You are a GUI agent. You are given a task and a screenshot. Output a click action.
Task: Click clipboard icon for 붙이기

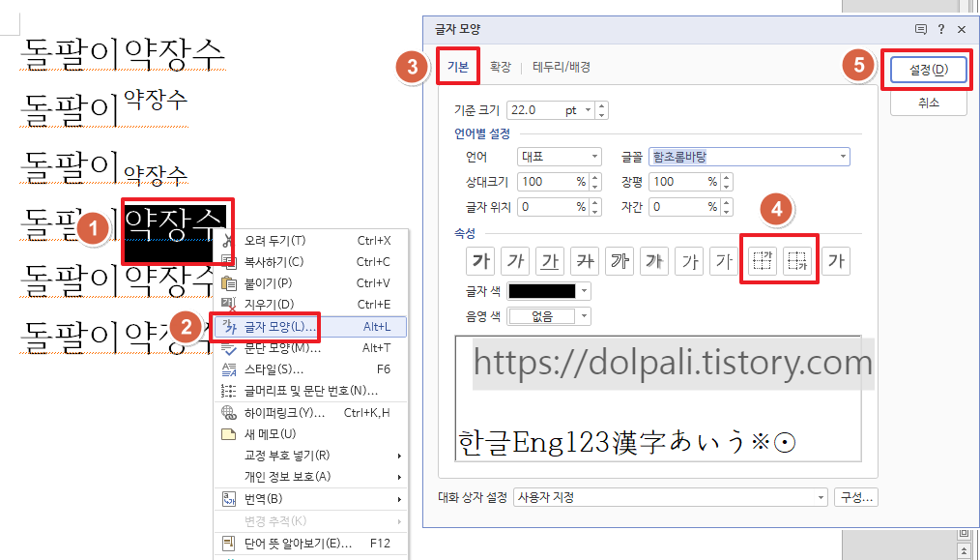point(229,283)
